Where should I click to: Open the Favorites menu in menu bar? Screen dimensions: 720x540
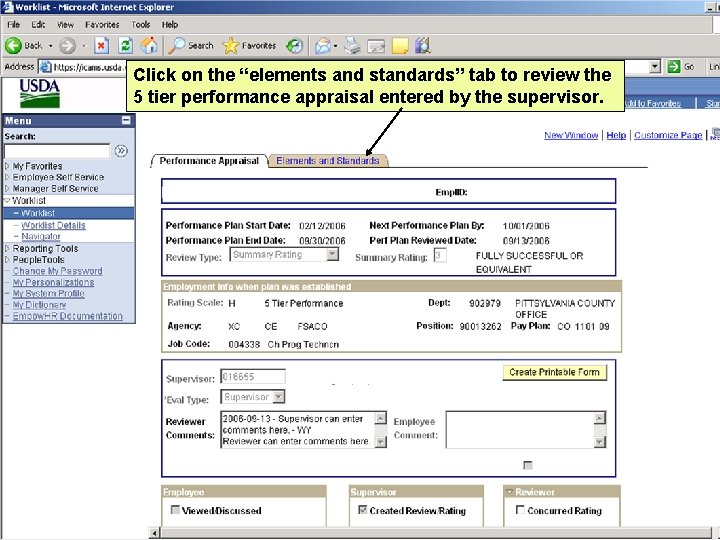[x=102, y=25]
